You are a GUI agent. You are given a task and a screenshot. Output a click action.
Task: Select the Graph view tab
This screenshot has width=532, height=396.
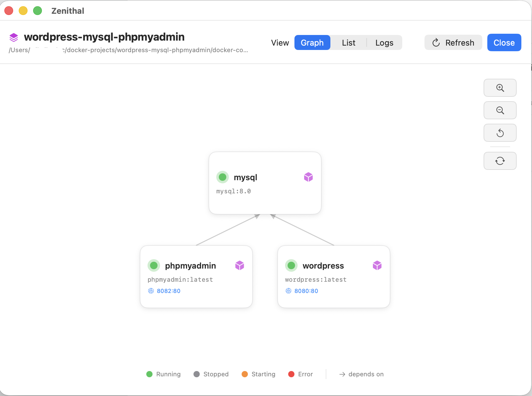pos(312,42)
